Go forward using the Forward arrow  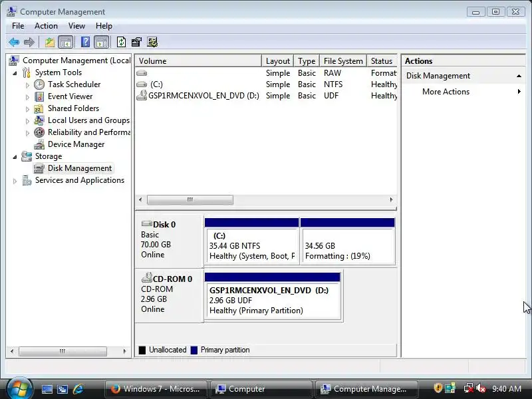point(29,43)
